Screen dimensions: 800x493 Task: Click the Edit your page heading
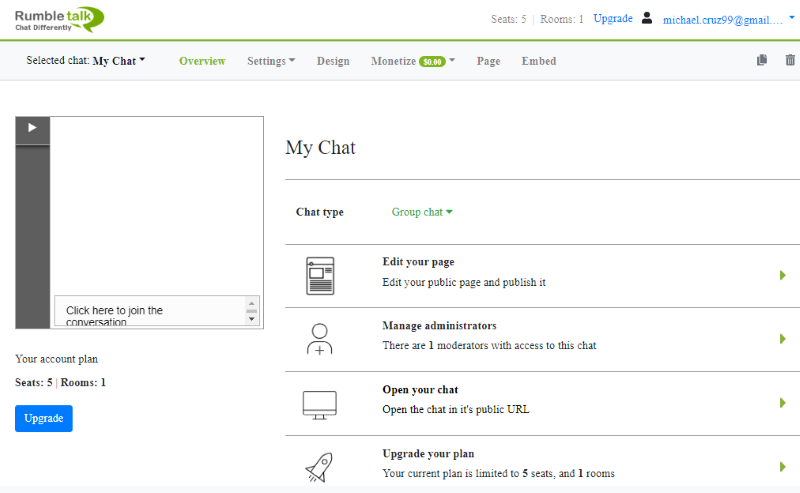(x=418, y=262)
